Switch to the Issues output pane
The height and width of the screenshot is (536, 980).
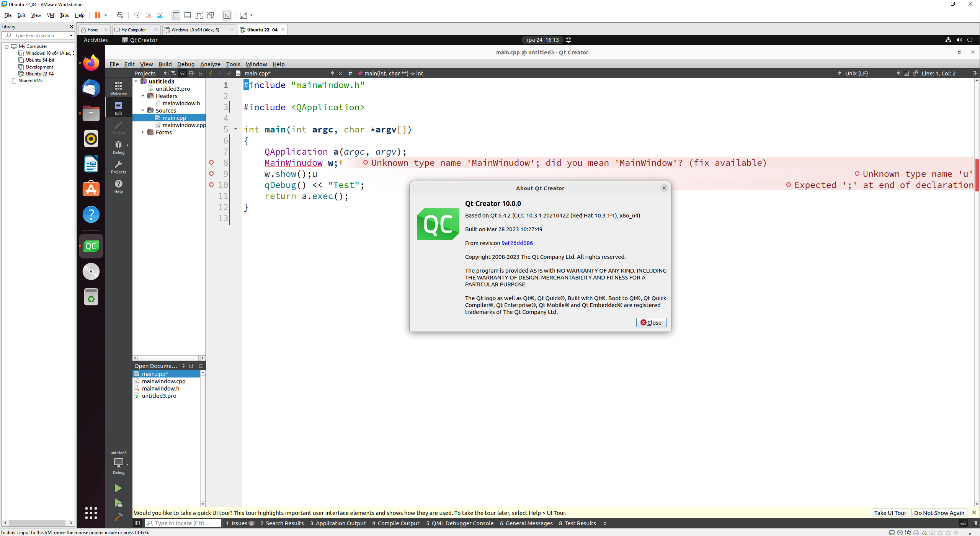pos(240,523)
